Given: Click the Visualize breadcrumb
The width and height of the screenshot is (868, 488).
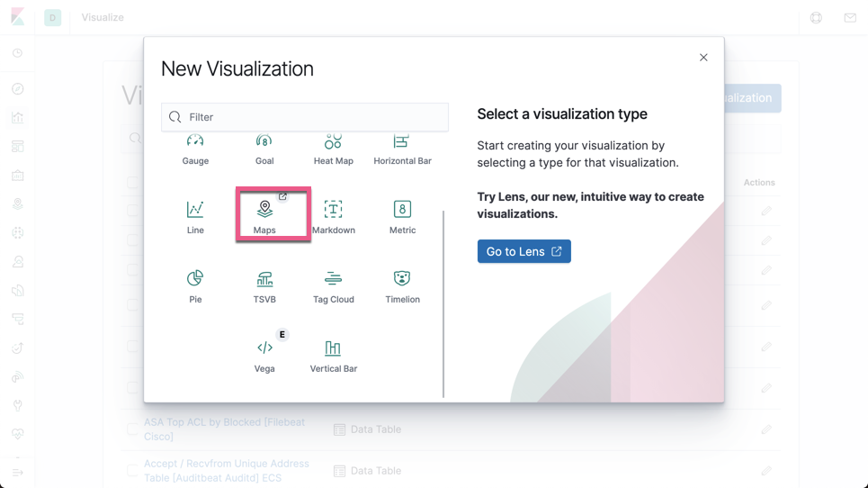Looking at the screenshot, I should 103,17.
